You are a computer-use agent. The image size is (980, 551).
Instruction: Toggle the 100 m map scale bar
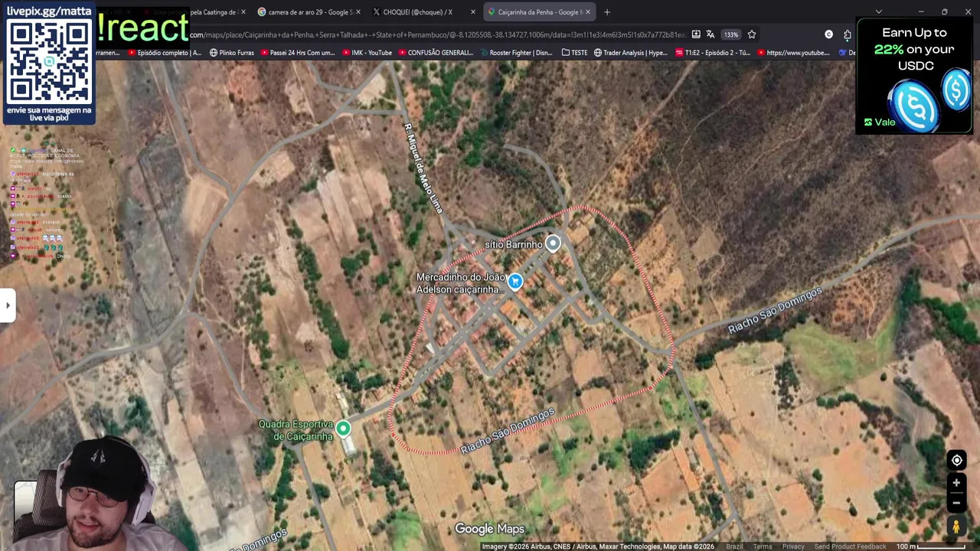pyautogui.click(x=929, y=546)
